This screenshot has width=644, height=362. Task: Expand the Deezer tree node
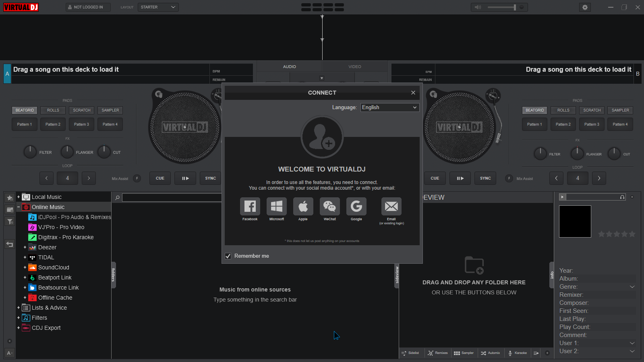(25, 247)
